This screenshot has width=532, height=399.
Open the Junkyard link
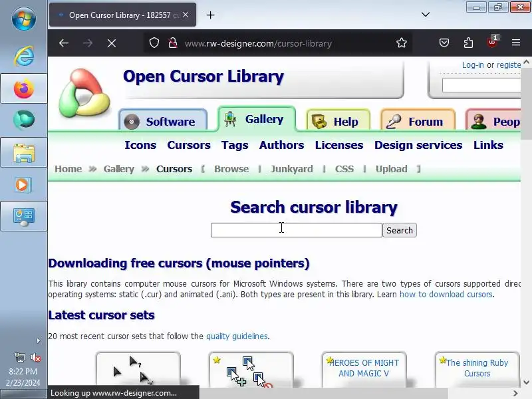[x=291, y=169]
